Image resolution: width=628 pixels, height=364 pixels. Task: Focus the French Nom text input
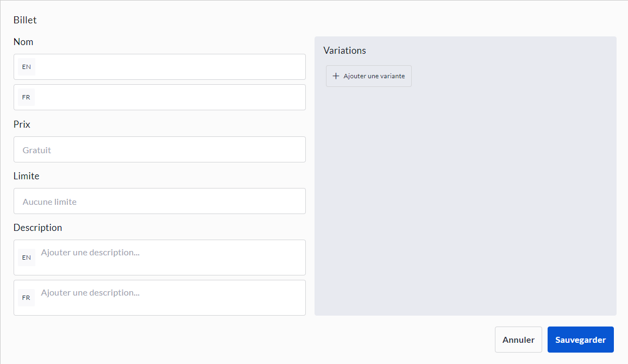pyautogui.click(x=168, y=97)
